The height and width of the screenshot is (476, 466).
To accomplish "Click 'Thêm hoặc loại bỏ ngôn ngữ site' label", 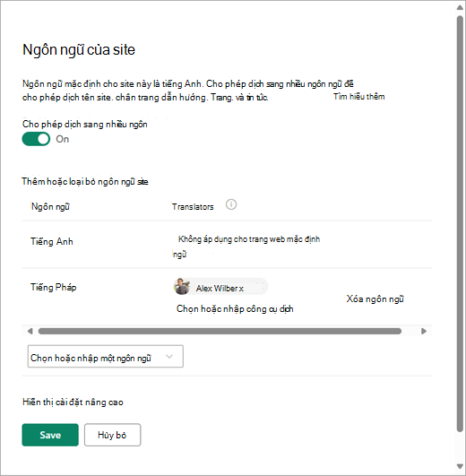I will point(85,182).
